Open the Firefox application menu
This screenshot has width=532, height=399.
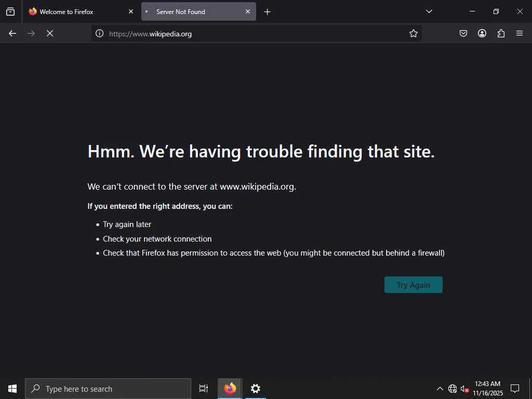[520, 33]
